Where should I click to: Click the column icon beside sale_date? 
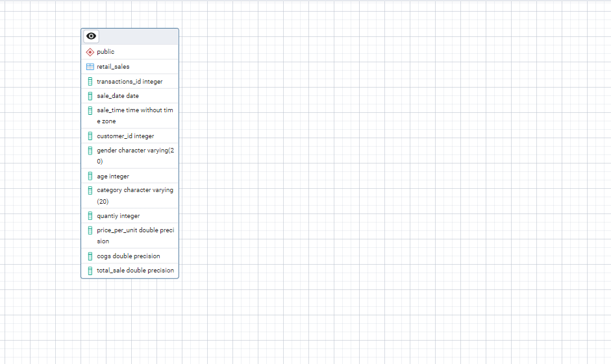[x=90, y=96]
